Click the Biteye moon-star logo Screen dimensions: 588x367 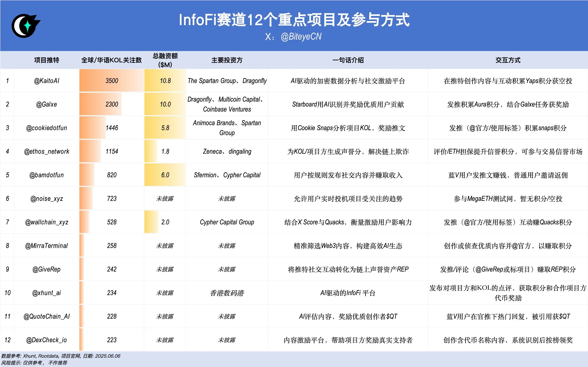26,26
